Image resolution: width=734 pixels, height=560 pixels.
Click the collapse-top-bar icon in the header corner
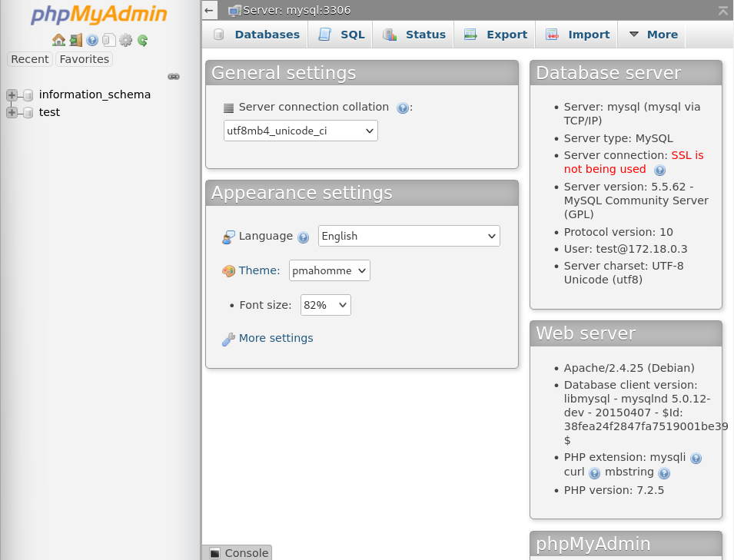click(x=723, y=11)
